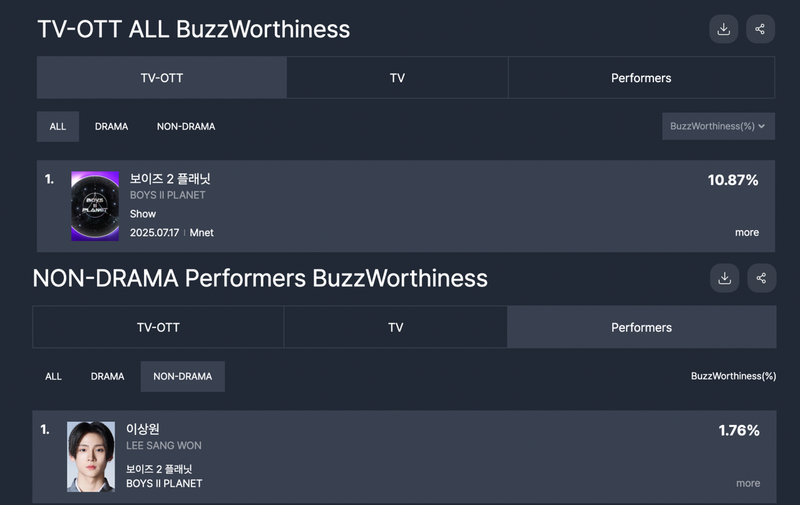The image size is (800, 505).
Task: Click more on BOYS II PLANET row
Action: click(x=747, y=233)
